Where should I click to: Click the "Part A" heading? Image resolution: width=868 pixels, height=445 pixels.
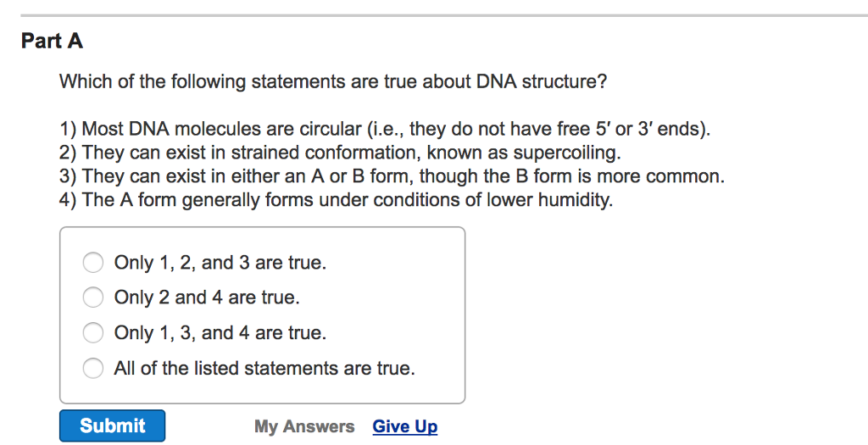(x=52, y=41)
